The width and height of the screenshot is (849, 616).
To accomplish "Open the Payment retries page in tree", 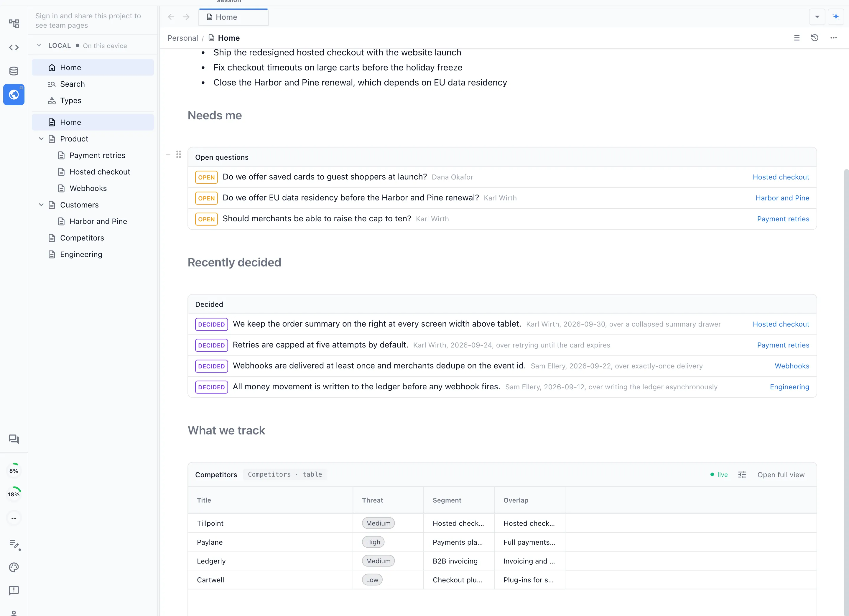I will pos(93,155).
